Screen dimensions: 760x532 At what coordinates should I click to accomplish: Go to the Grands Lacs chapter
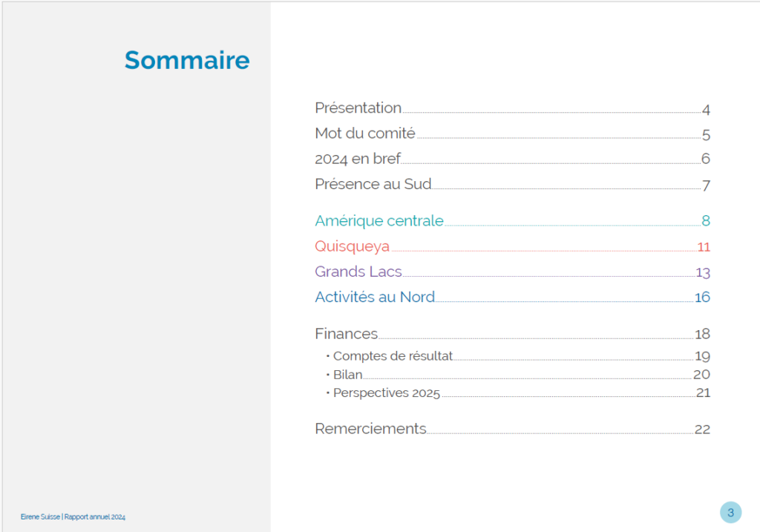[358, 272]
